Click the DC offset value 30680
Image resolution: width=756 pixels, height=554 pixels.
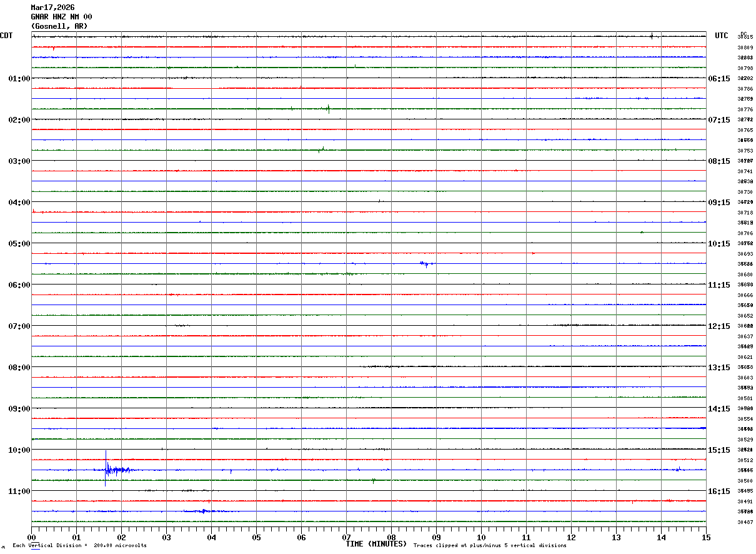(x=745, y=274)
